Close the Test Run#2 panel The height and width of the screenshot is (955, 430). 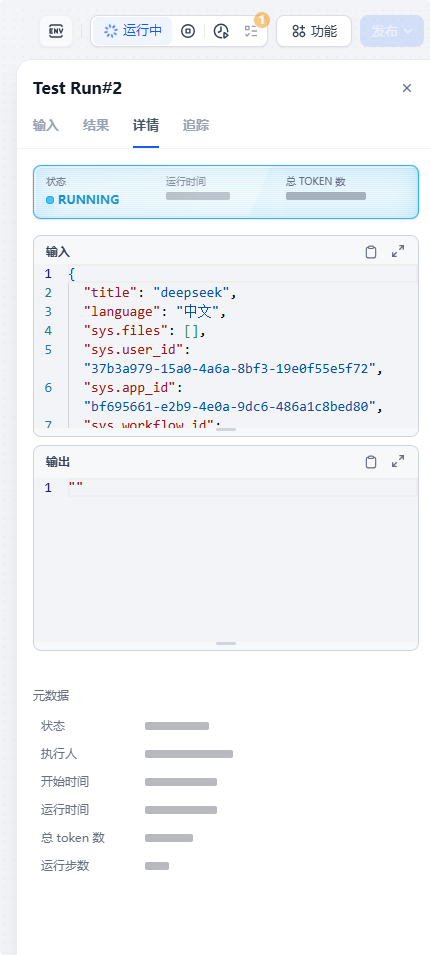pyautogui.click(x=407, y=88)
